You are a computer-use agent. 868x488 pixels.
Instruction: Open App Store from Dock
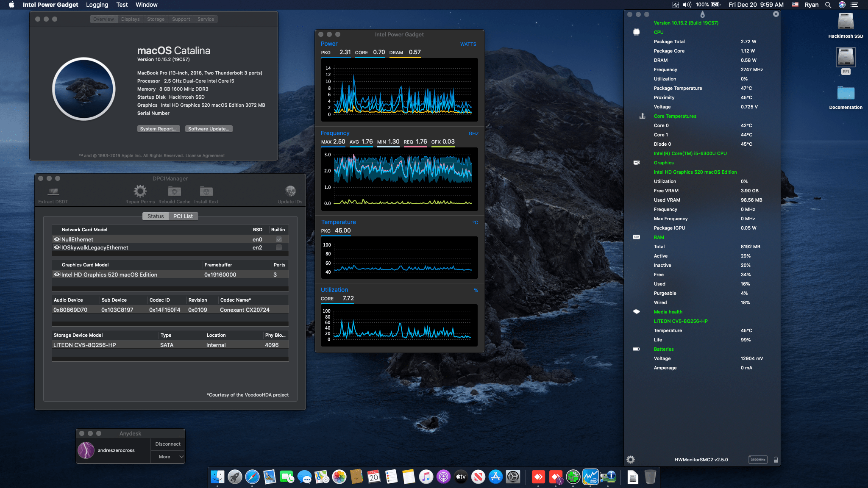pos(495,477)
